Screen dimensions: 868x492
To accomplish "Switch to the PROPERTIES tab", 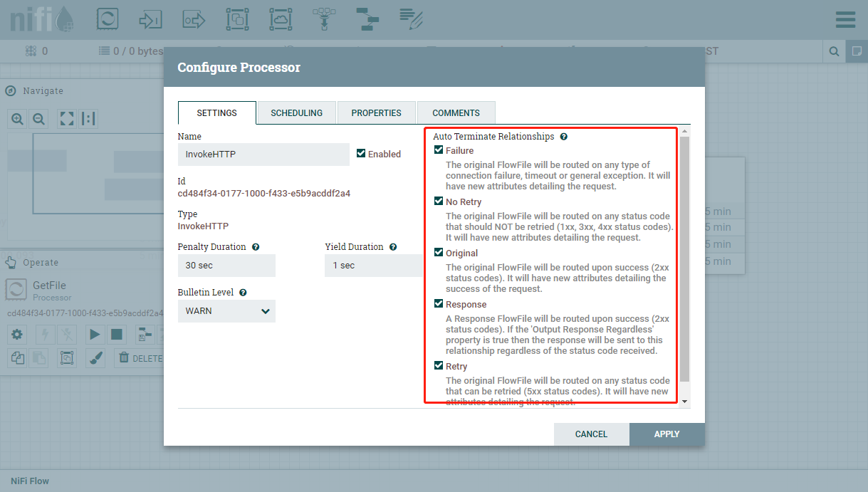I will (x=377, y=113).
